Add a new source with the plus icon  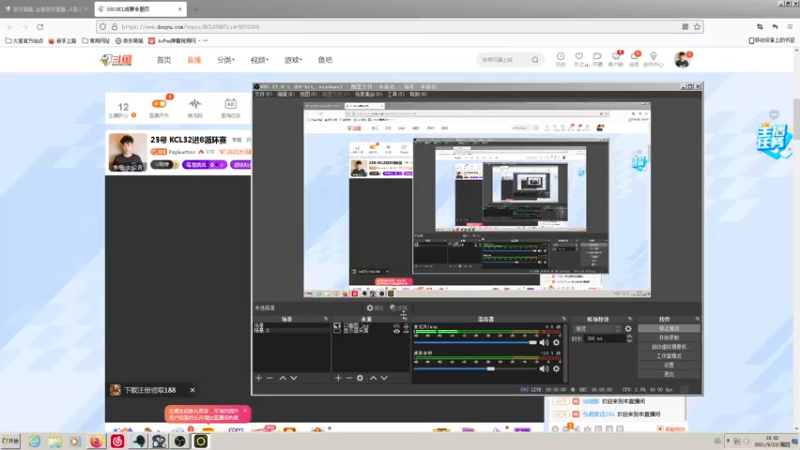tap(338, 378)
